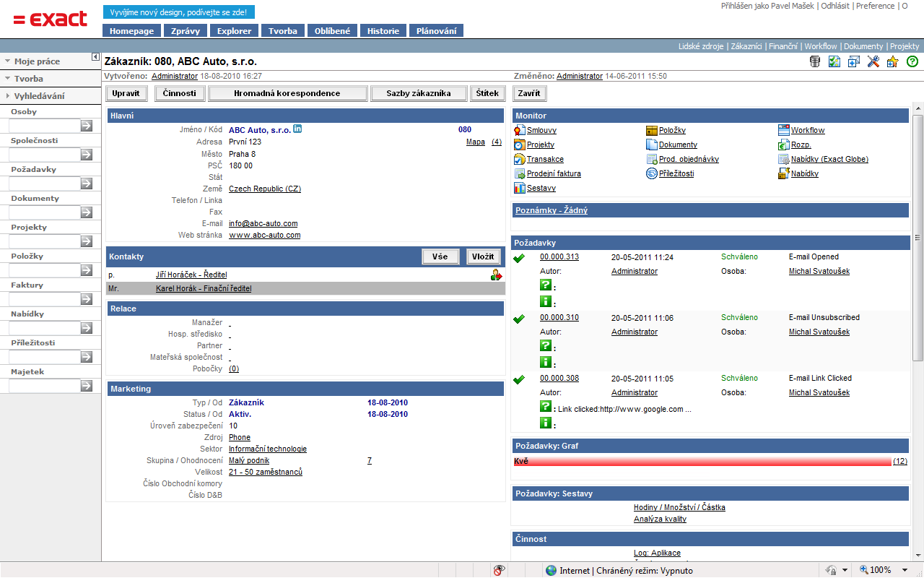Open the Oblíbené tab
This screenshot has height=578, width=924.
coord(333,31)
